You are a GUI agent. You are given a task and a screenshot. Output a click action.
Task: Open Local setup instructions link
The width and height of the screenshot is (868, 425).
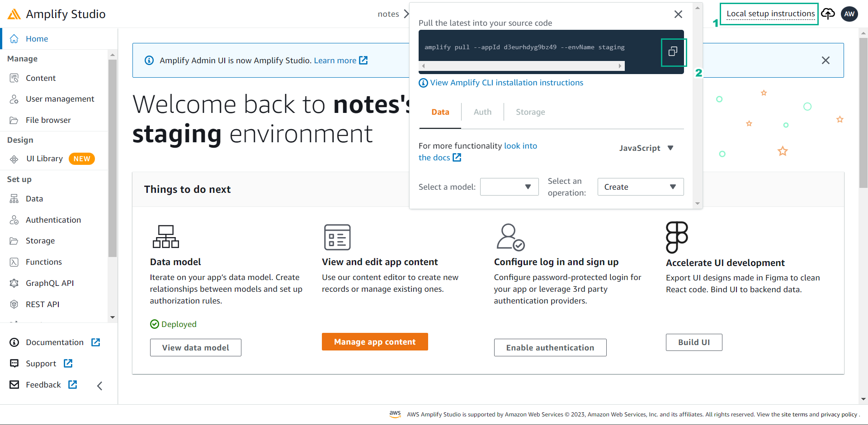tap(770, 14)
